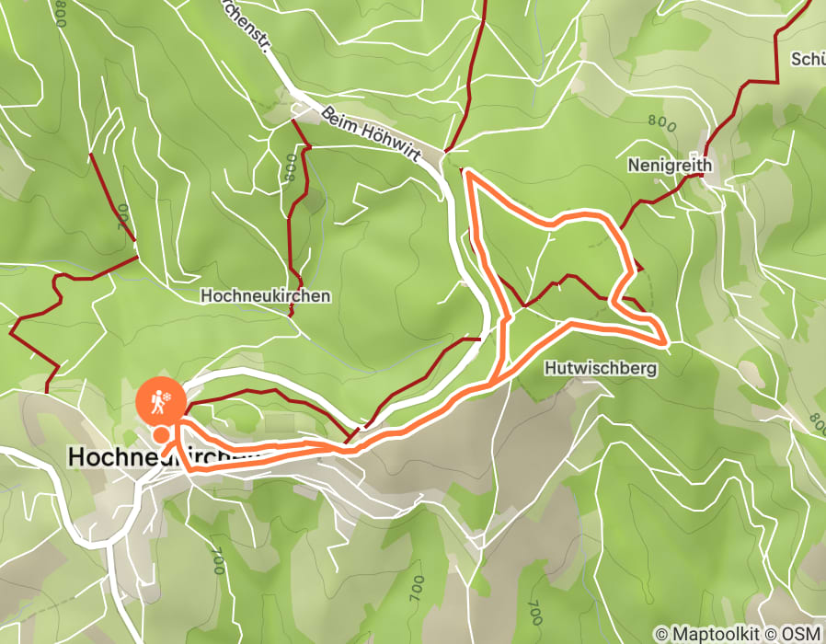Click the orange route's sharp corner near Beim Höhwirt

pos(466,172)
